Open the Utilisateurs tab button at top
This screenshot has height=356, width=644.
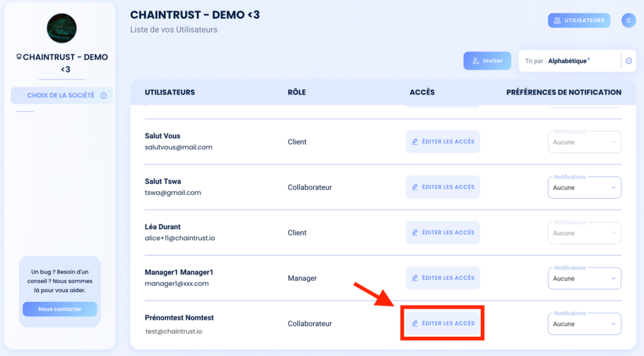click(x=579, y=20)
